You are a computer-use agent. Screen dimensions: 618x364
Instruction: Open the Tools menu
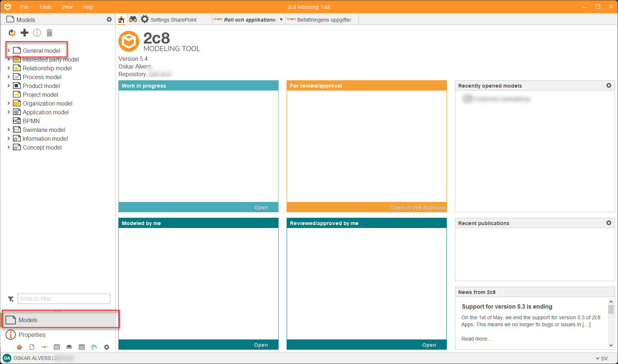point(45,7)
